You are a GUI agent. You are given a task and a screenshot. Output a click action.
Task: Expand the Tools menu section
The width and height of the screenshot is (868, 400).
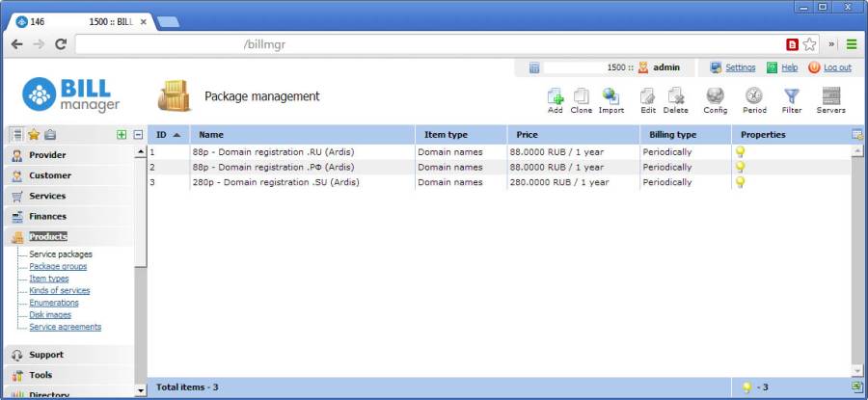[69, 375]
